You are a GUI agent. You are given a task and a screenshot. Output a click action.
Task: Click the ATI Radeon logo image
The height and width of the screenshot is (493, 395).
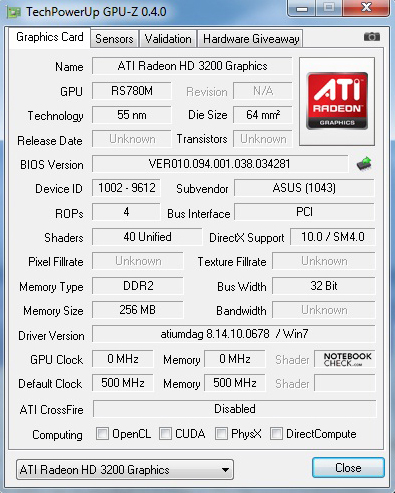click(337, 101)
